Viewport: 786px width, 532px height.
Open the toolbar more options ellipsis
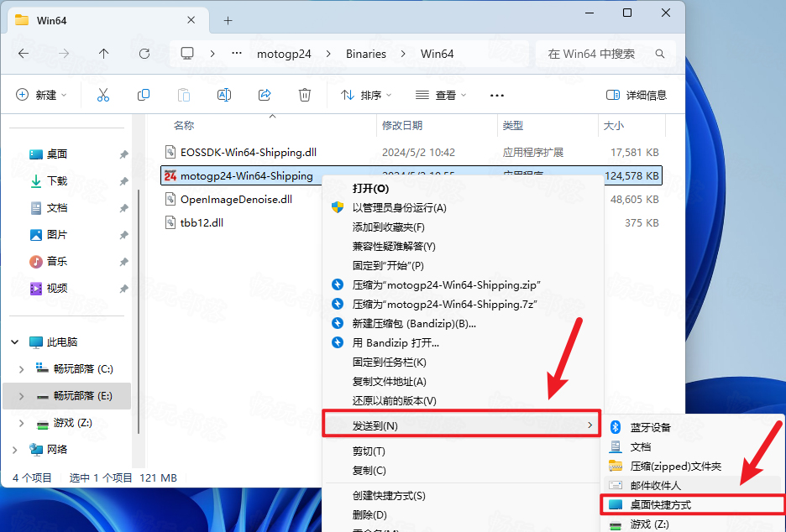tap(497, 95)
